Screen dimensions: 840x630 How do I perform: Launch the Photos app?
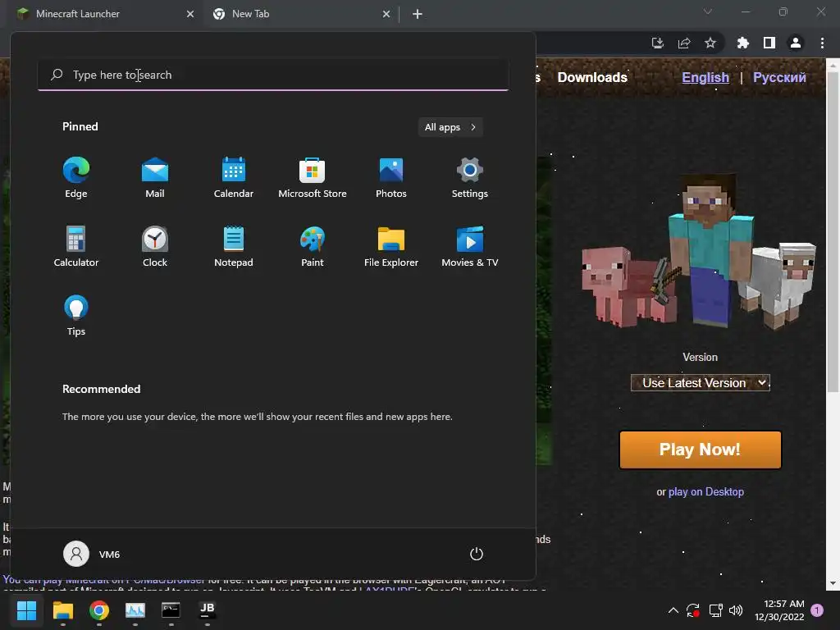click(391, 178)
